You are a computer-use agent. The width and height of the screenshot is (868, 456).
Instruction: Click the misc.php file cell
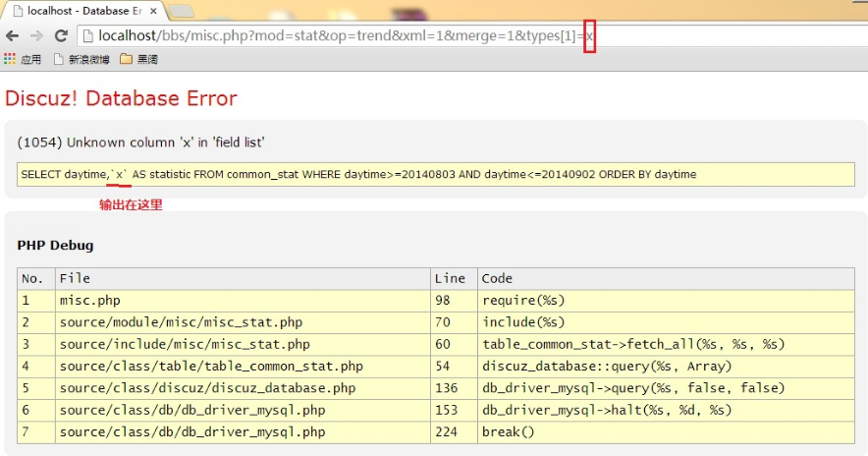click(243, 301)
